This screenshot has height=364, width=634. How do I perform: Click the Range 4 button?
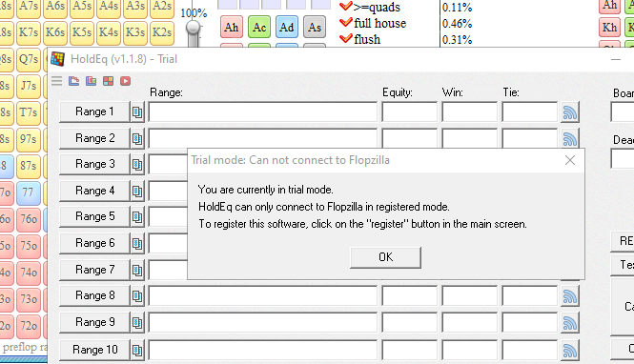pyautogui.click(x=94, y=191)
